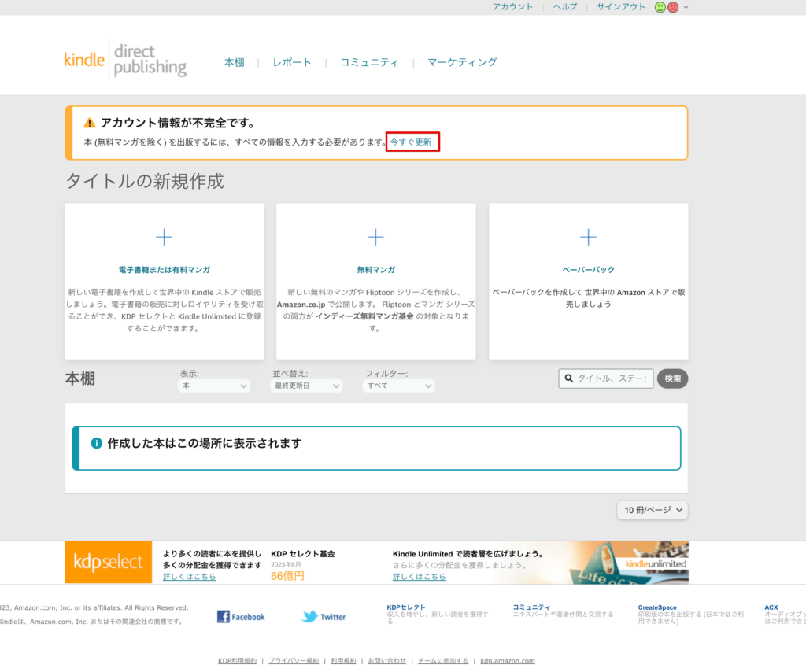Viewport: 806px width, 672px height.
Task: Expand the フィルター dropdown showing すべて
Action: [398, 386]
